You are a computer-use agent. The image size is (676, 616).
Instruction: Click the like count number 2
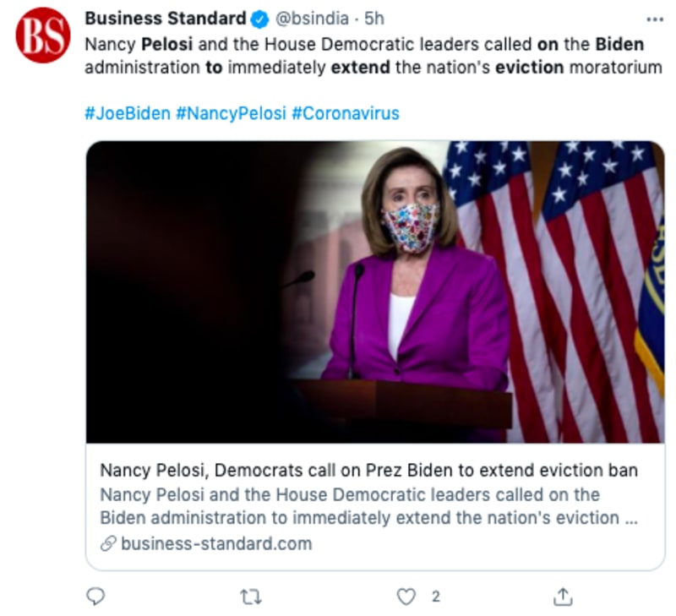pos(435,597)
